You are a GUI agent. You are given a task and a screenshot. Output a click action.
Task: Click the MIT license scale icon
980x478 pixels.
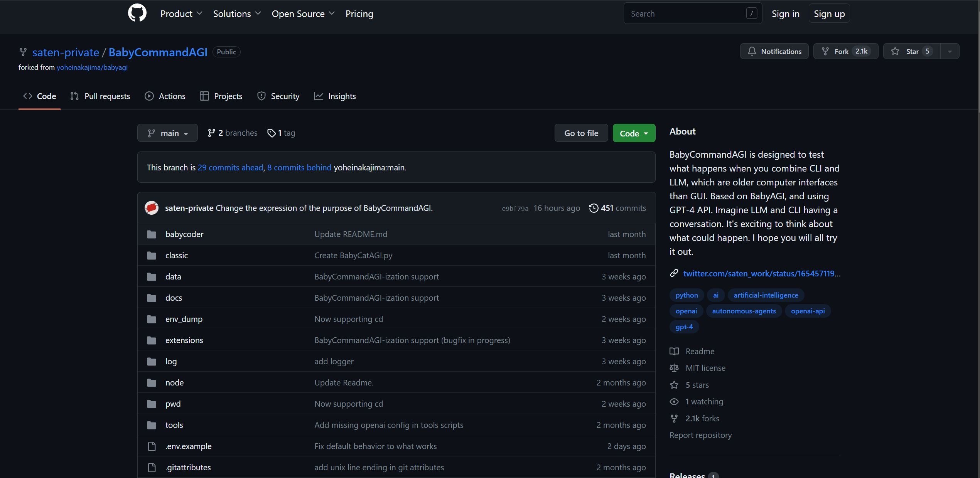674,368
